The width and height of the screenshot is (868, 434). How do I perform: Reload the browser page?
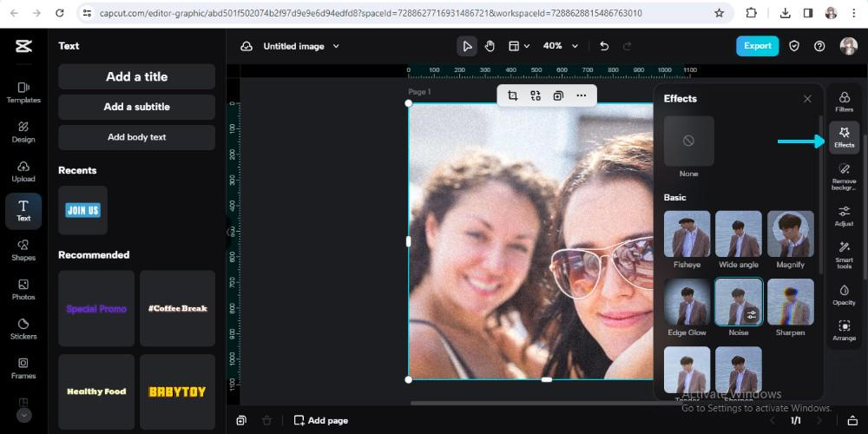pos(60,13)
